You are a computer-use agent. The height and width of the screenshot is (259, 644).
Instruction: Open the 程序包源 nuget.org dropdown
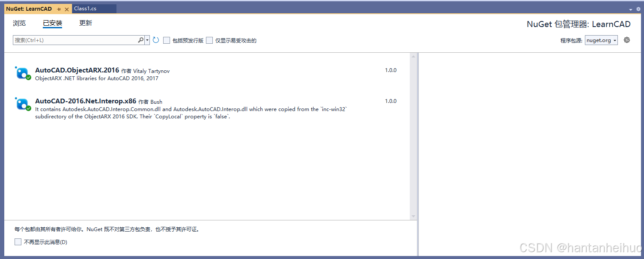pos(601,40)
